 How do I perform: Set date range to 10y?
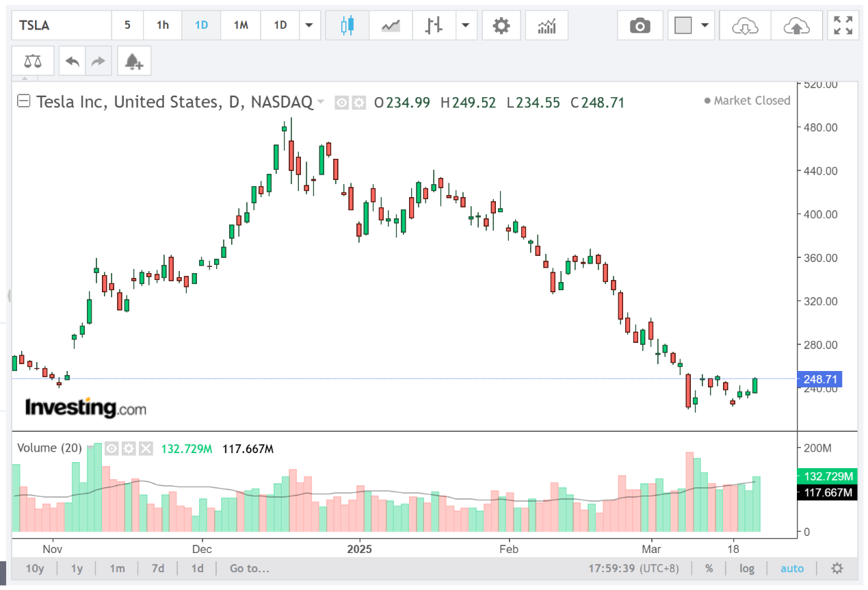tap(35, 568)
